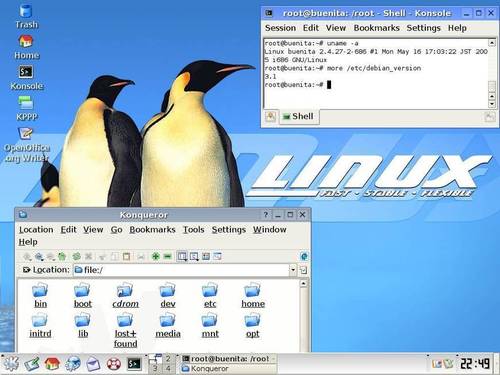Open the etc folder link
This screenshot has height=375, width=500.
point(210,304)
